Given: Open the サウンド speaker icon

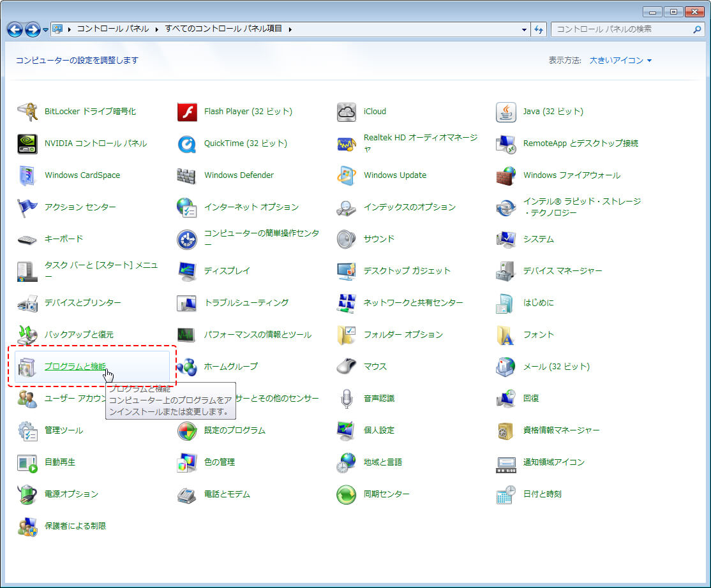Looking at the screenshot, I should point(347,239).
